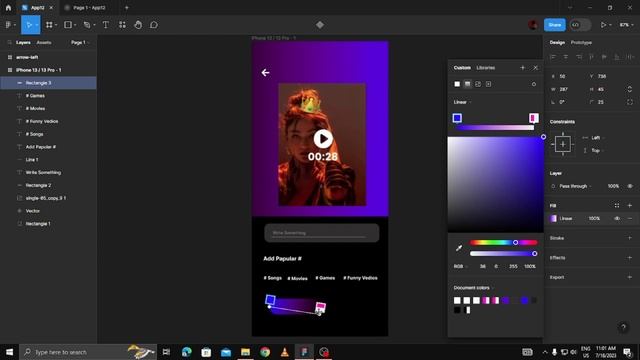Select the Text tool
This screenshot has height=360, width=640.
106,25
